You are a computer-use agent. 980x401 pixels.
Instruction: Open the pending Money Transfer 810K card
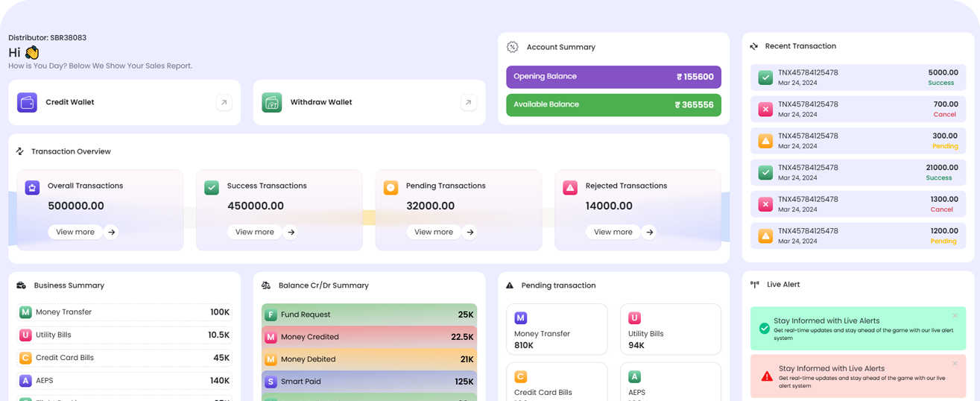(x=557, y=329)
